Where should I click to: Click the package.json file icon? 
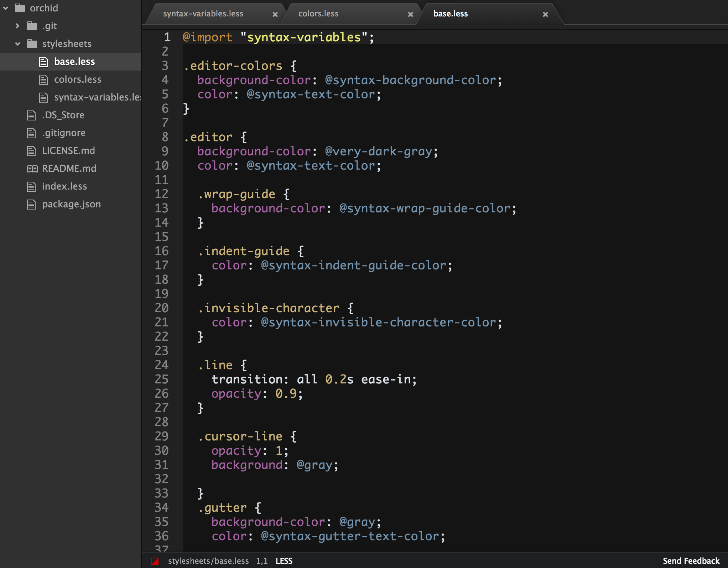32,205
